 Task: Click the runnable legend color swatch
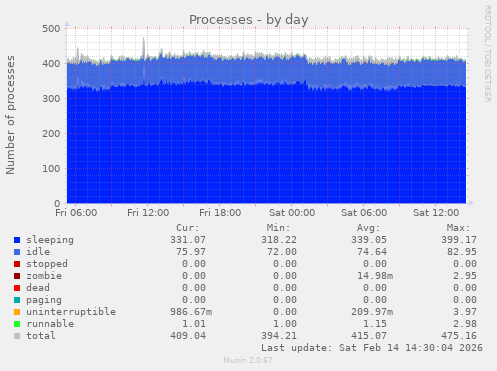click(17, 324)
